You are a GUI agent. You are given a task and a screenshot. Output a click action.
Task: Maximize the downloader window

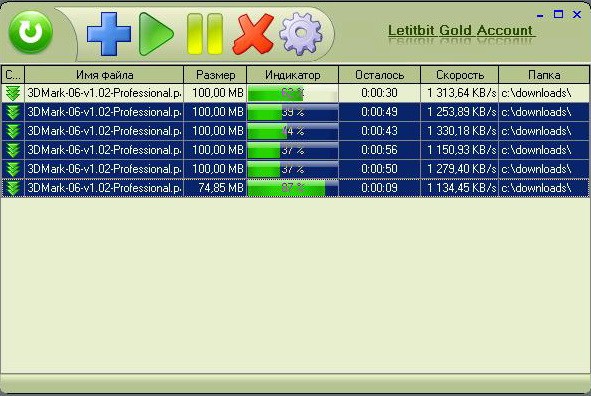(x=558, y=14)
